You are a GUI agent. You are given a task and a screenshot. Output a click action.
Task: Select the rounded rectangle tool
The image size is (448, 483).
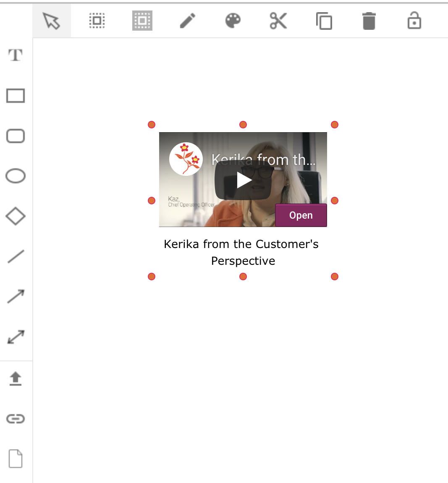tap(16, 136)
